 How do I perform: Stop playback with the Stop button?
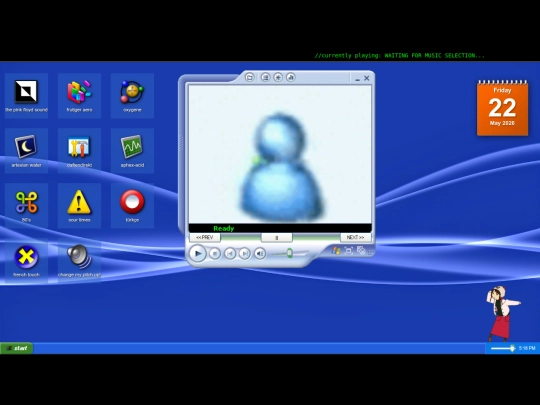[215, 253]
